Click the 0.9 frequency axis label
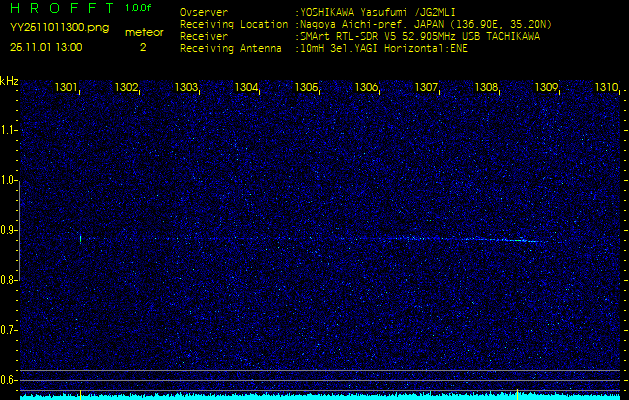Viewport: 629px width, 400px height. (9, 230)
